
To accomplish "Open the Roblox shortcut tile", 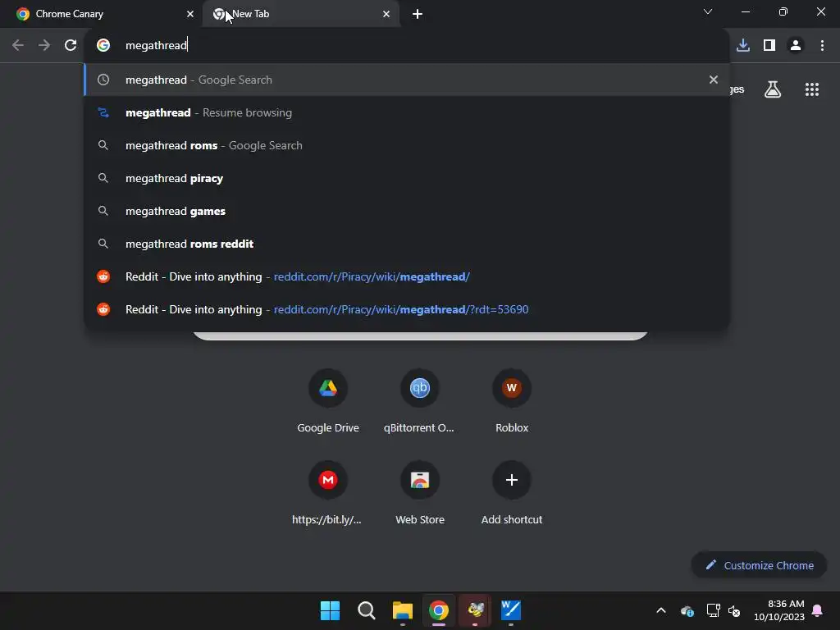I will tap(512, 402).
